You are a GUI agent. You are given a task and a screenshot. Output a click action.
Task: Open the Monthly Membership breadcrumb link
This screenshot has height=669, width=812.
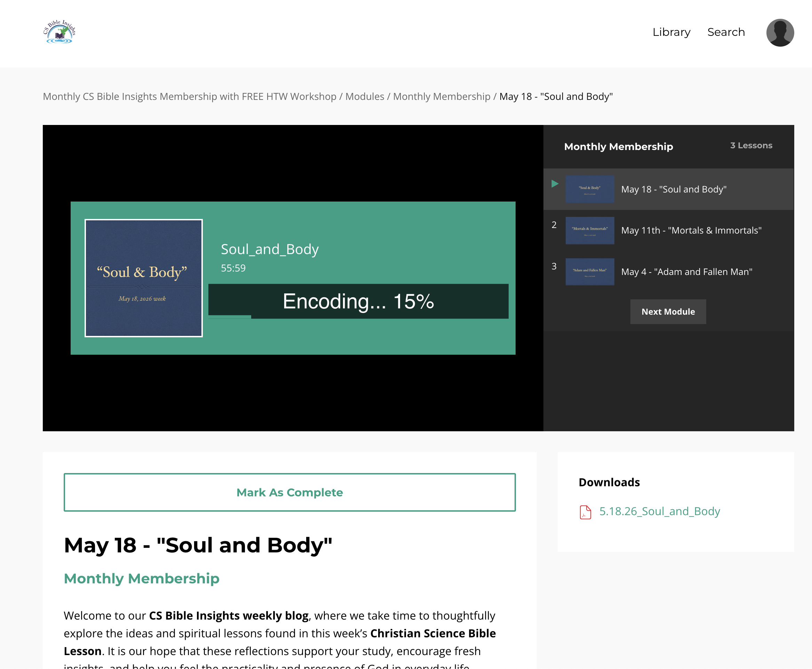point(441,96)
